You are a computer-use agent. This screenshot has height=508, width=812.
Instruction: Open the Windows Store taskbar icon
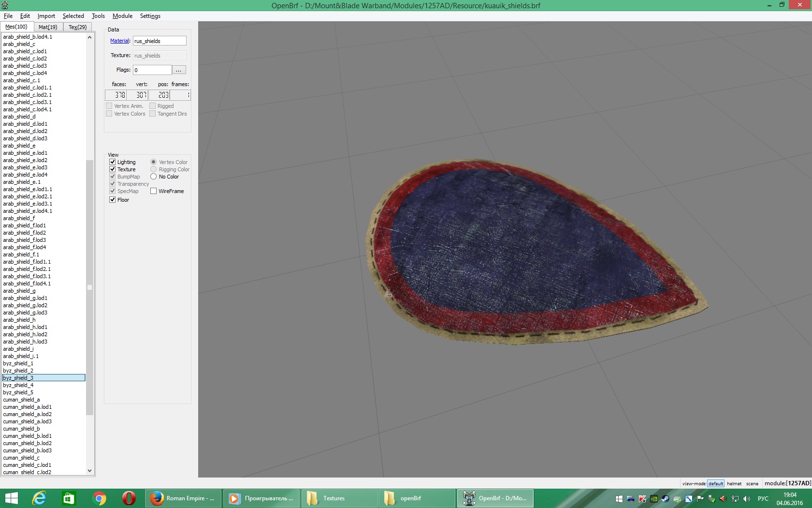pyautogui.click(x=69, y=498)
